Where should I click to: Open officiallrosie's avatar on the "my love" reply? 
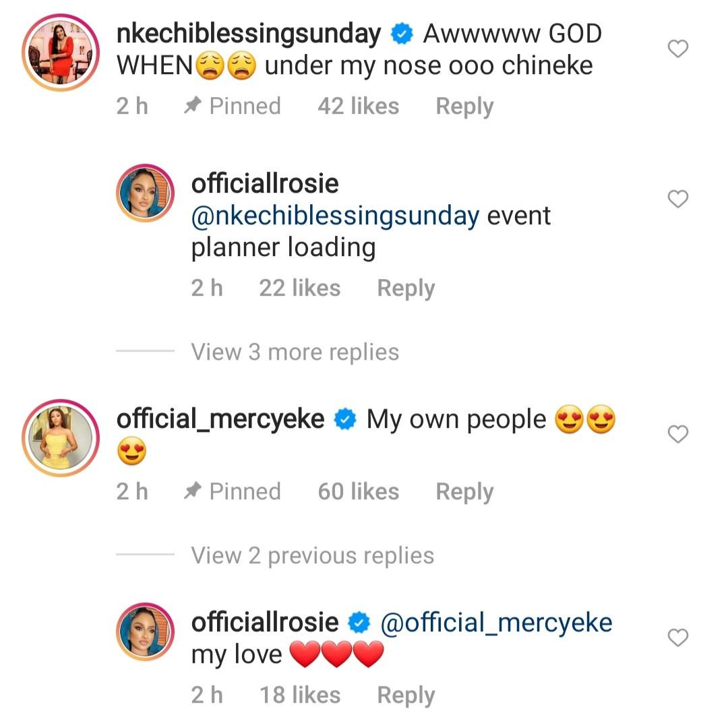pyautogui.click(x=146, y=631)
